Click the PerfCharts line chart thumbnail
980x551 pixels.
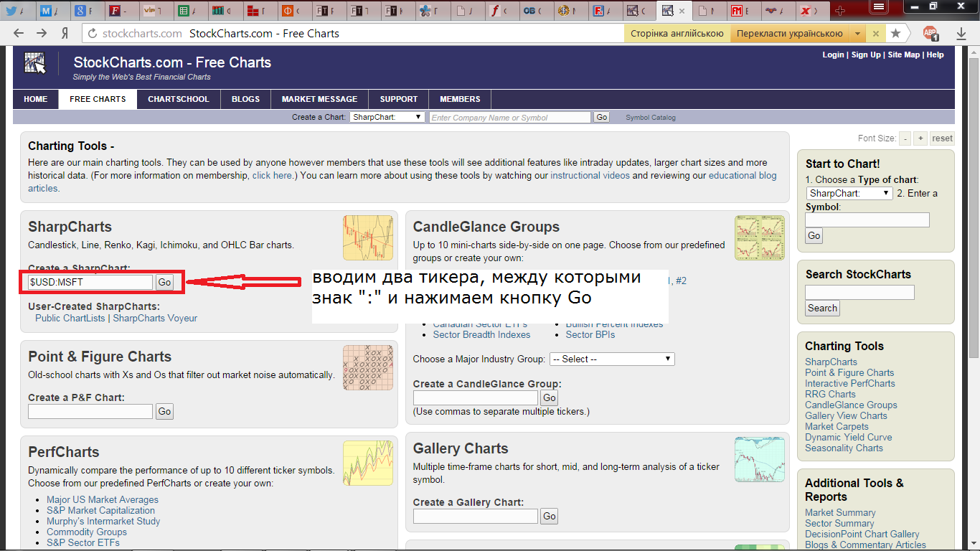click(368, 463)
